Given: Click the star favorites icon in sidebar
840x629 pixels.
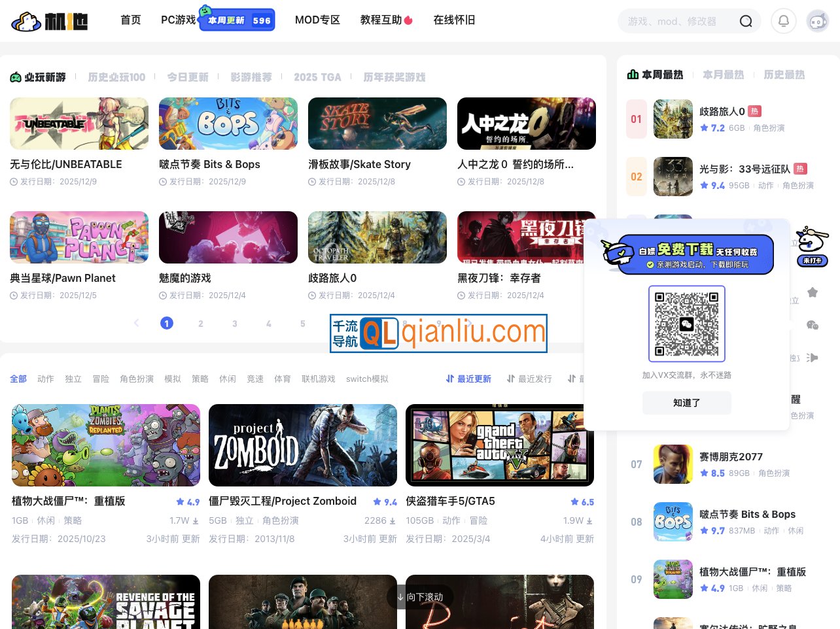Looking at the screenshot, I should point(813,292).
